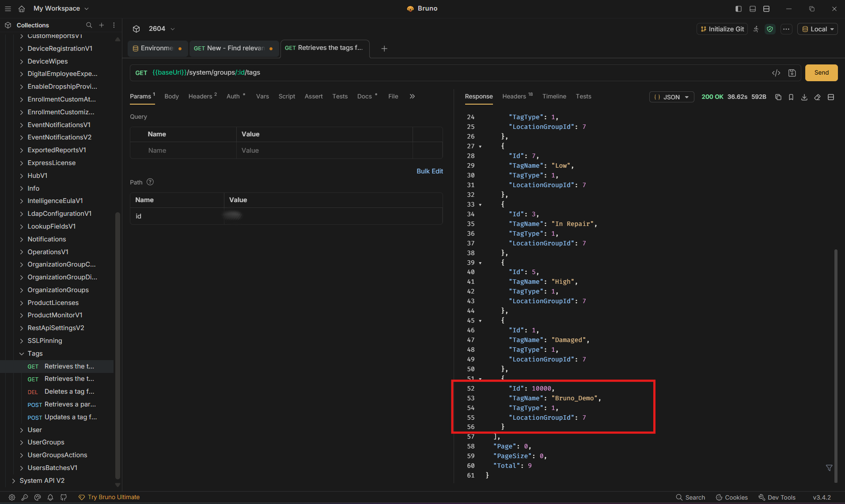Open POST Updates a tag request
The image size is (845, 504).
[62, 417]
